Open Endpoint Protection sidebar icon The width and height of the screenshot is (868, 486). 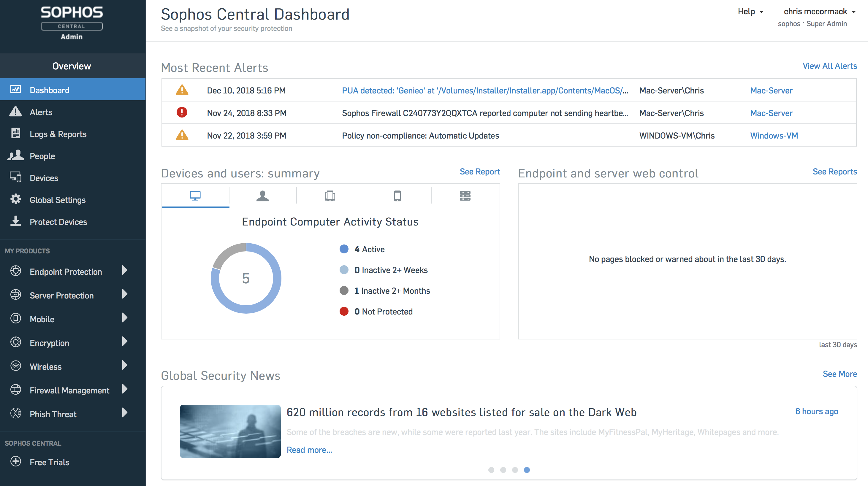[x=15, y=271]
